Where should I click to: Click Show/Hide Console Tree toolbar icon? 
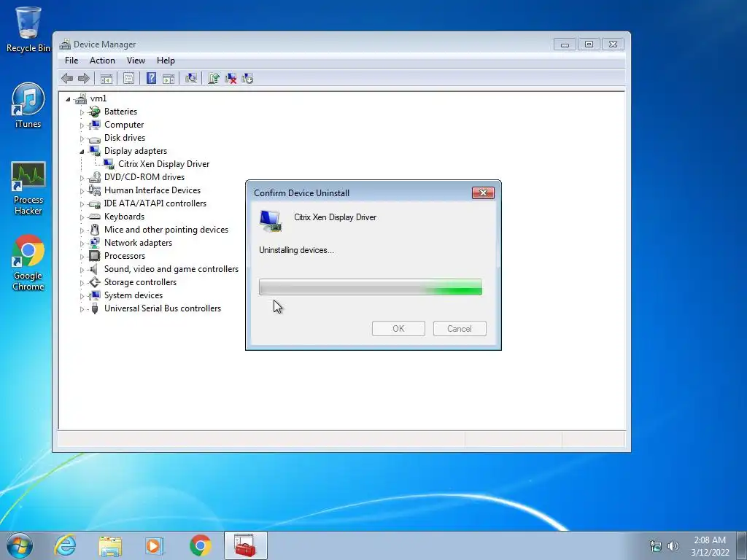pos(107,79)
